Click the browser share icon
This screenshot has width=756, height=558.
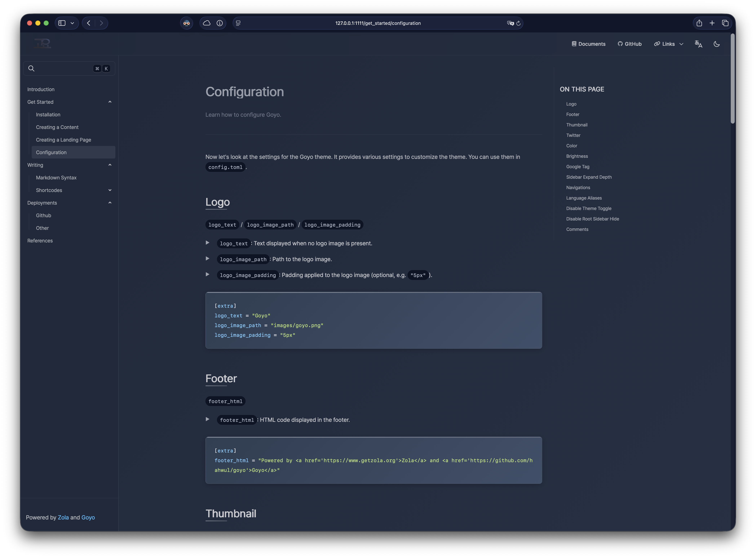point(699,23)
